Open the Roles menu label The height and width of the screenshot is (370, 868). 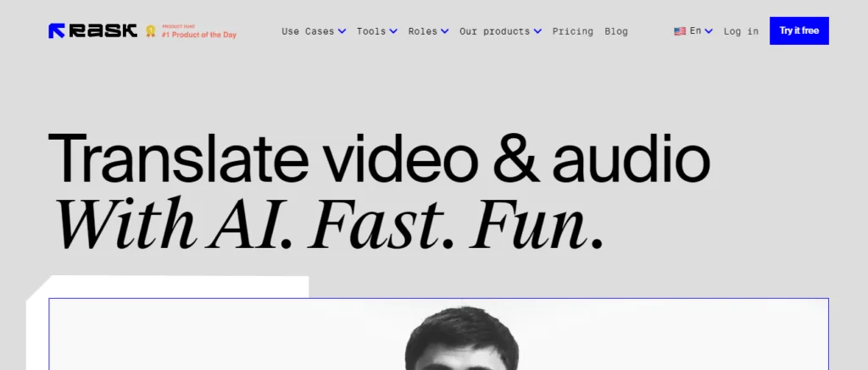[422, 31]
